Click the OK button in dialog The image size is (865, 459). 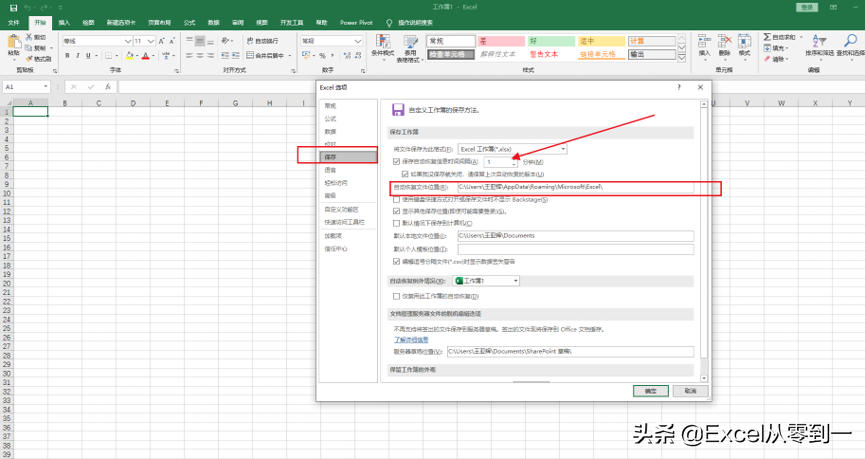(x=650, y=391)
